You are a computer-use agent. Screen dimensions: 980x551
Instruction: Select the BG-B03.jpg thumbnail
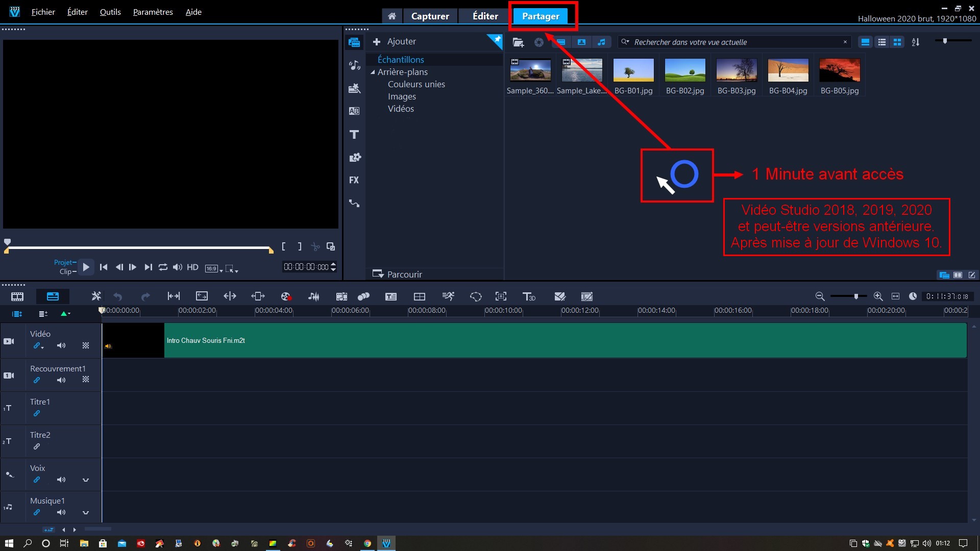click(x=737, y=70)
